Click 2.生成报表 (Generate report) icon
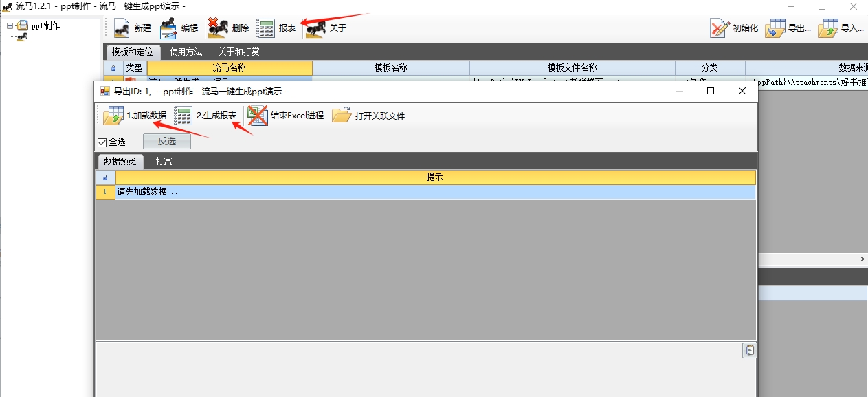Screen dimensions: 868x397 pyautogui.click(x=183, y=116)
